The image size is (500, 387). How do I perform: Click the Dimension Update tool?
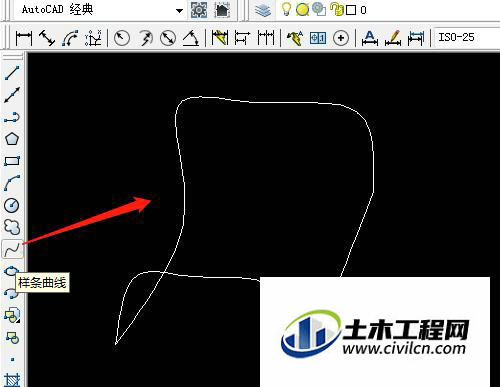coord(416,38)
